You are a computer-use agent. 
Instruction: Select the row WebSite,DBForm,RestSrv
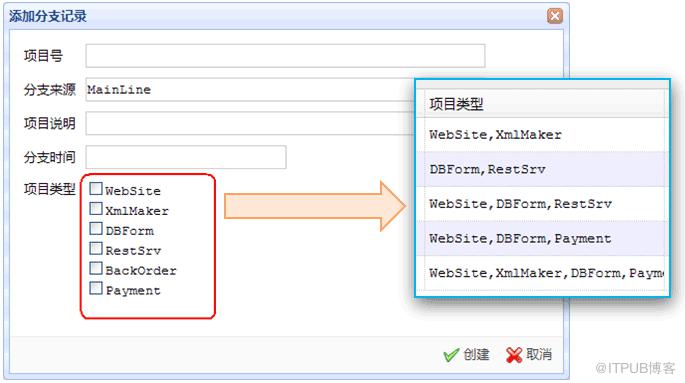click(544, 204)
